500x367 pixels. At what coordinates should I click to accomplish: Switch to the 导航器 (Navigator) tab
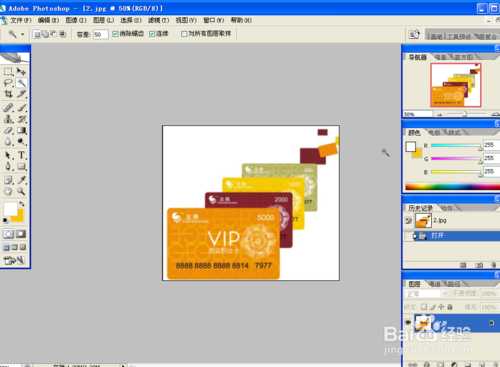pyautogui.click(x=418, y=57)
